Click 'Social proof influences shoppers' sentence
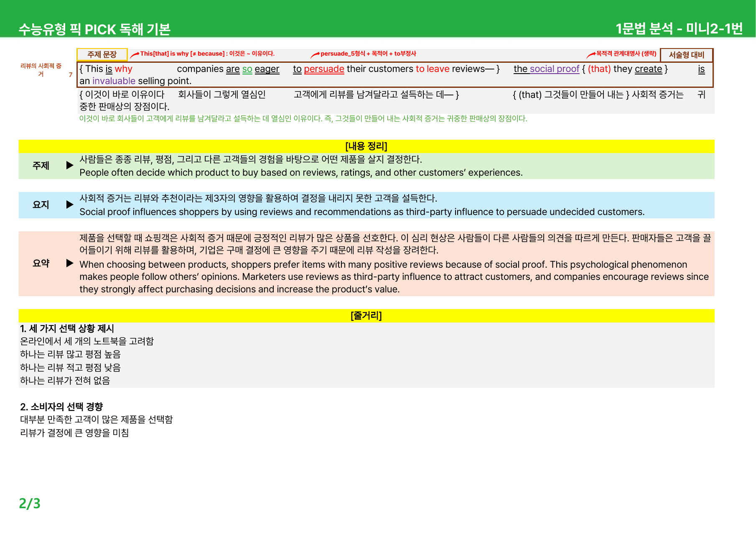The width and height of the screenshot is (756, 535). click(x=362, y=212)
